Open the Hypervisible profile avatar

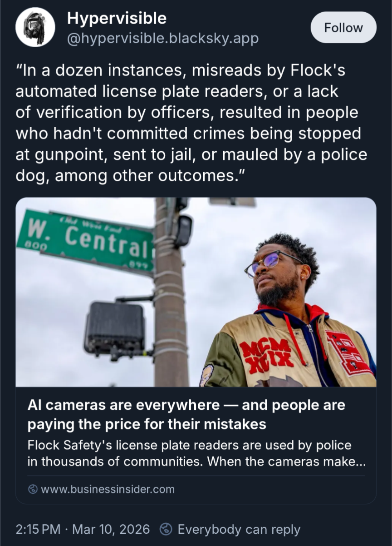tap(35, 27)
